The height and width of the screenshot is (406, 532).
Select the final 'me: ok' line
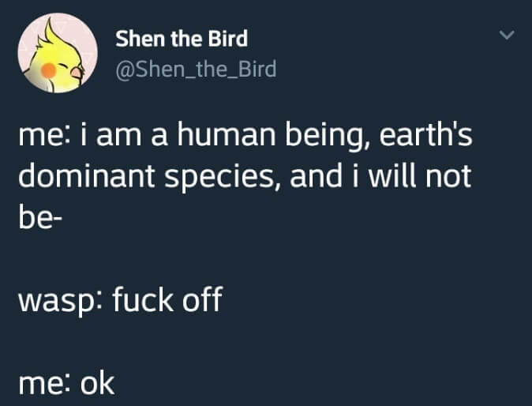coord(66,383)
